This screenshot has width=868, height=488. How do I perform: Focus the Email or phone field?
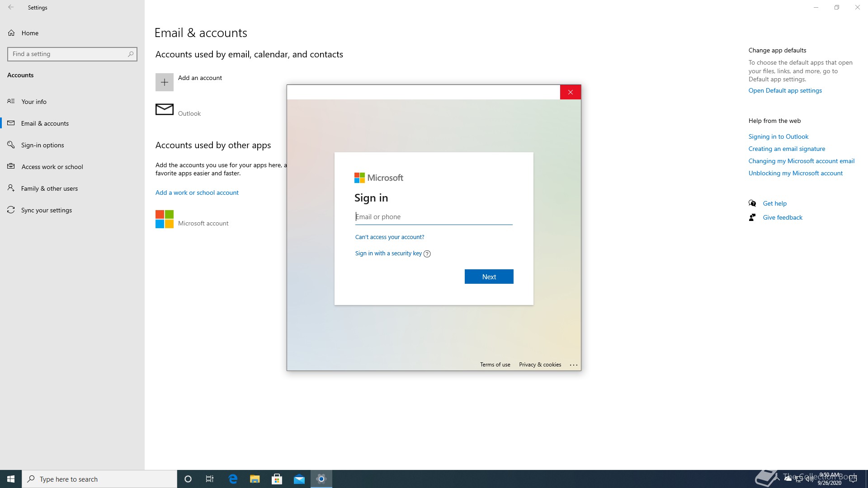pos(434,217)
